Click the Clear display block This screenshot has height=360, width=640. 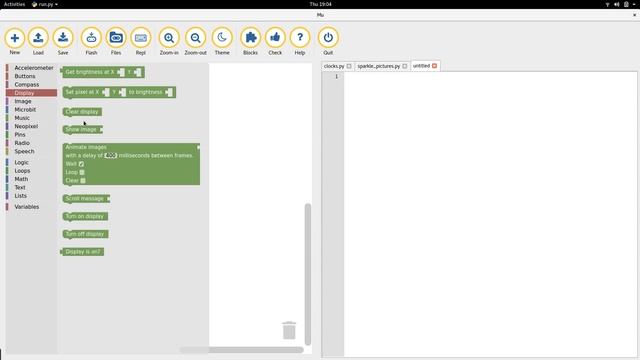82,112
